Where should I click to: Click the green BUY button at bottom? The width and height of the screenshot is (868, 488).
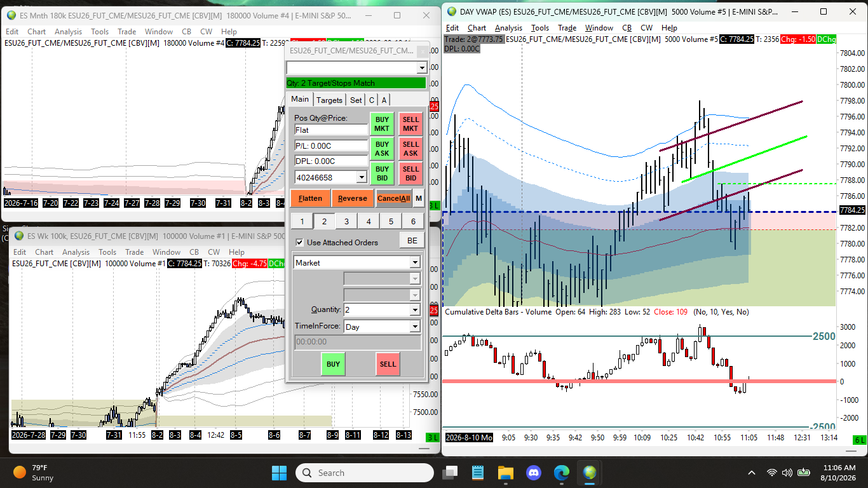coord(333,364)
